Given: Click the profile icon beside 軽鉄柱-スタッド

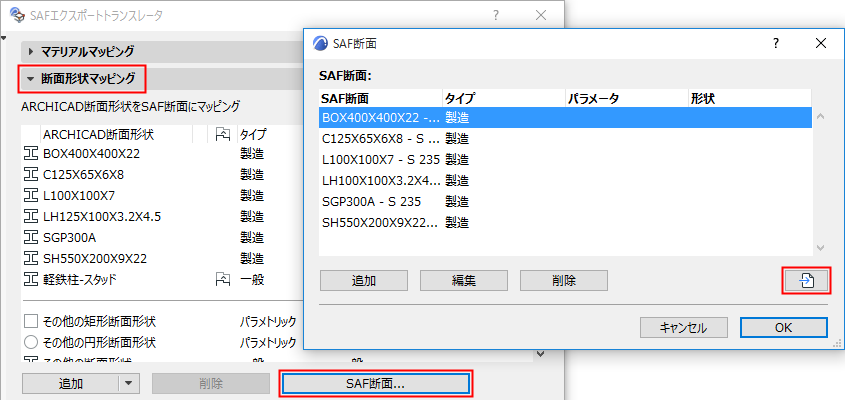Looking at the screenshot, I should pos(30,279).
